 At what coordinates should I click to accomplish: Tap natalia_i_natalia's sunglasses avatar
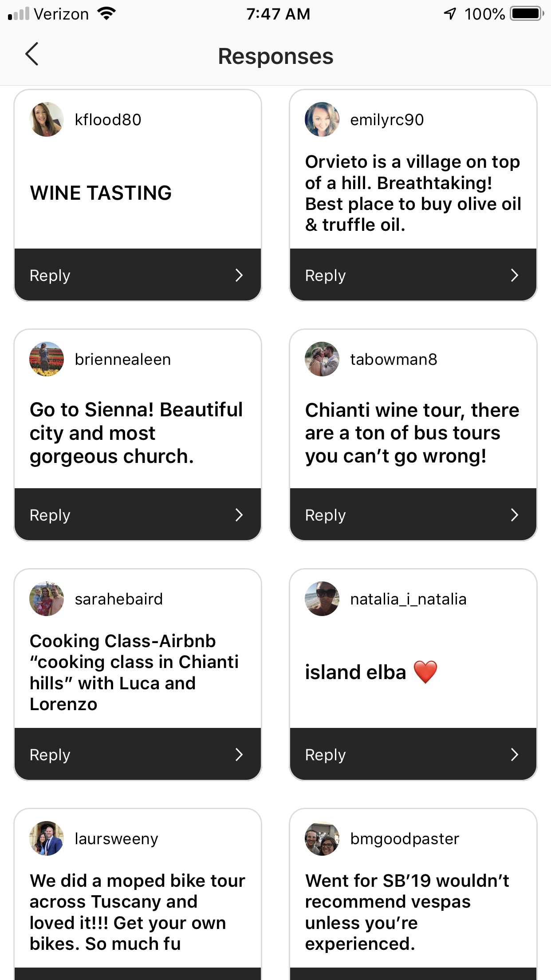tap(322, 599)
